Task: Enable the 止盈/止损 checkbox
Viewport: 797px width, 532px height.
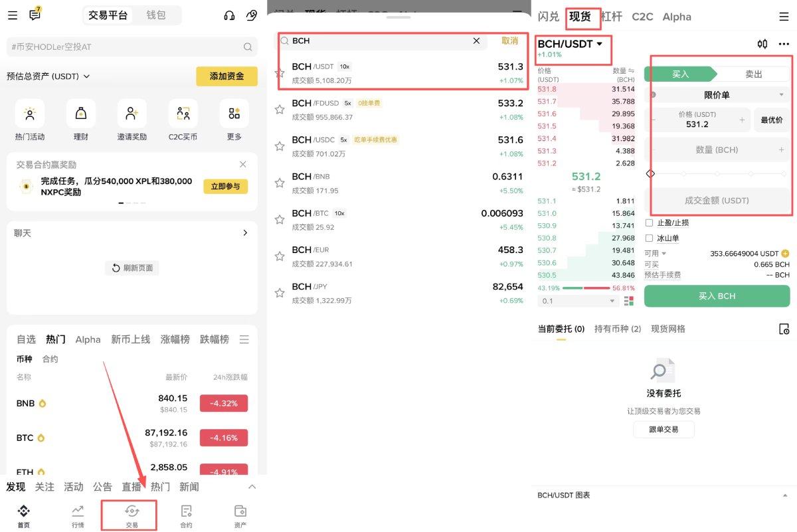Action: tap(649, 223)
